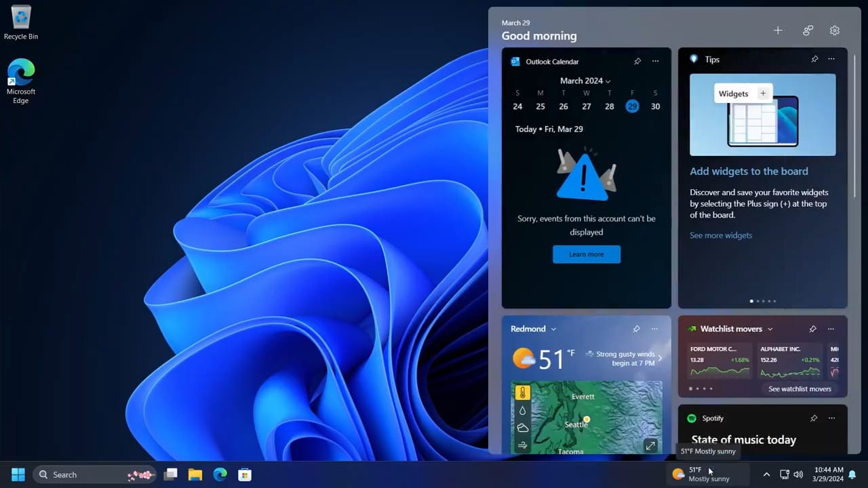Select precipitation layer on weather map
Viewport: 868px width, 488px height.
tap(522, 410)
